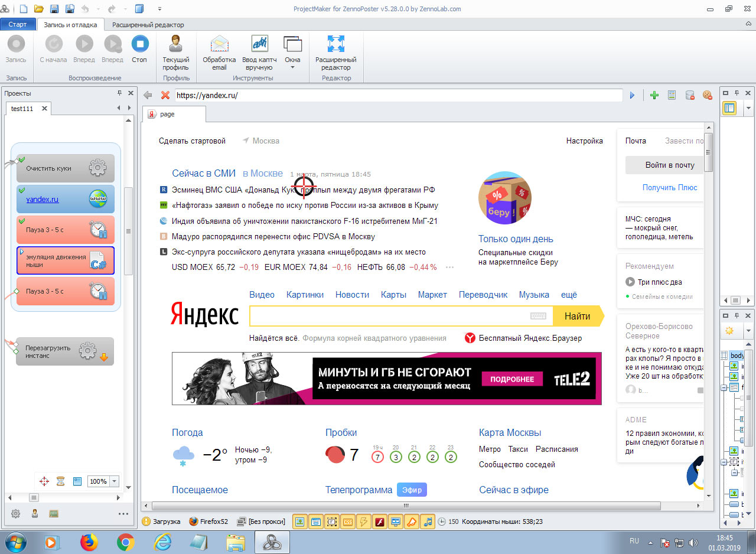This screenshot has height=554, width=756.
Task: Click the Старт tab
Action: pos(18,24)
